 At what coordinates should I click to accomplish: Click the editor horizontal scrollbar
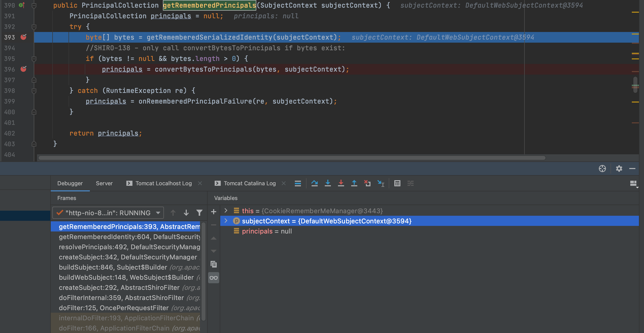[x=292, y=158]
